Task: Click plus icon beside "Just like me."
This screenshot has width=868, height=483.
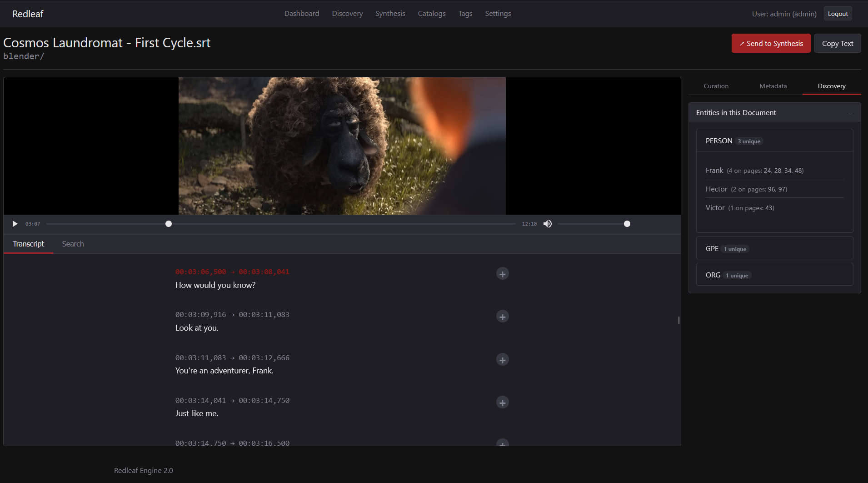Action: 502,403
